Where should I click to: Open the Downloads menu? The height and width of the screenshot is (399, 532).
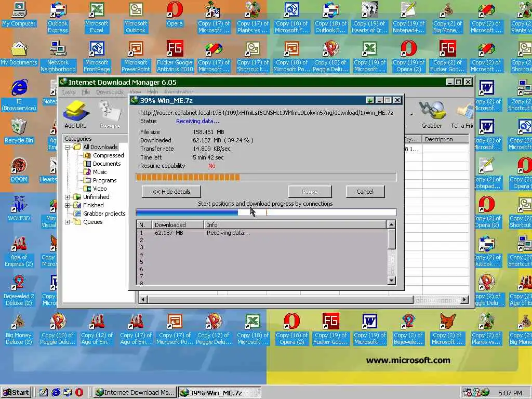pos(110,92)
